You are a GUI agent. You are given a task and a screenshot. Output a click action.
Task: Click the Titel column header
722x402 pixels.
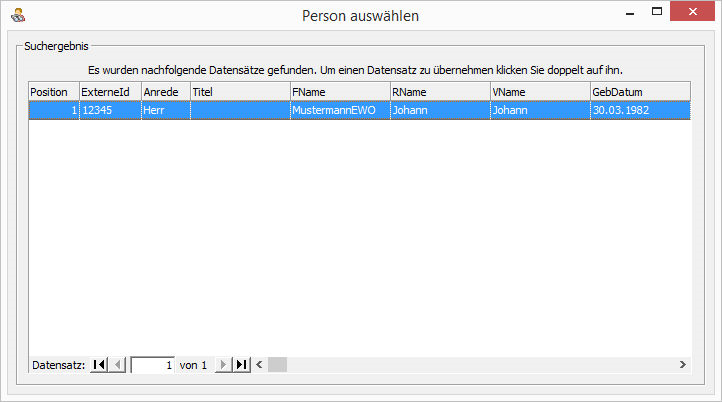point(239,91)
